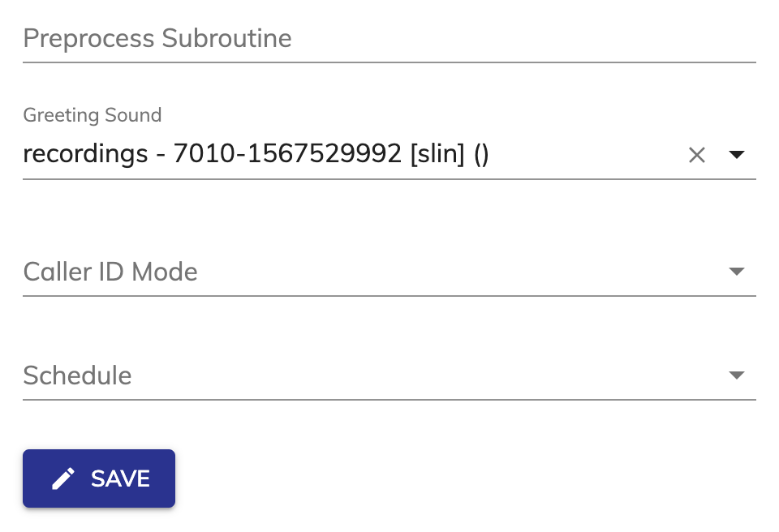Viewport: 779px width, 532px height.
Task: Select the Schedule field label
Action: pyautogui.click(x=78, y=375)
